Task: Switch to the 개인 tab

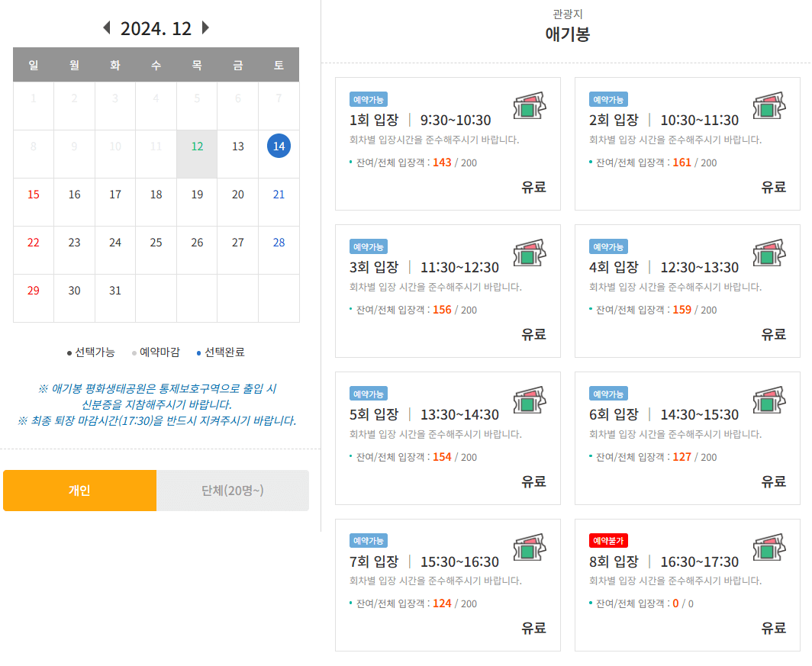Action: [79, 491]
